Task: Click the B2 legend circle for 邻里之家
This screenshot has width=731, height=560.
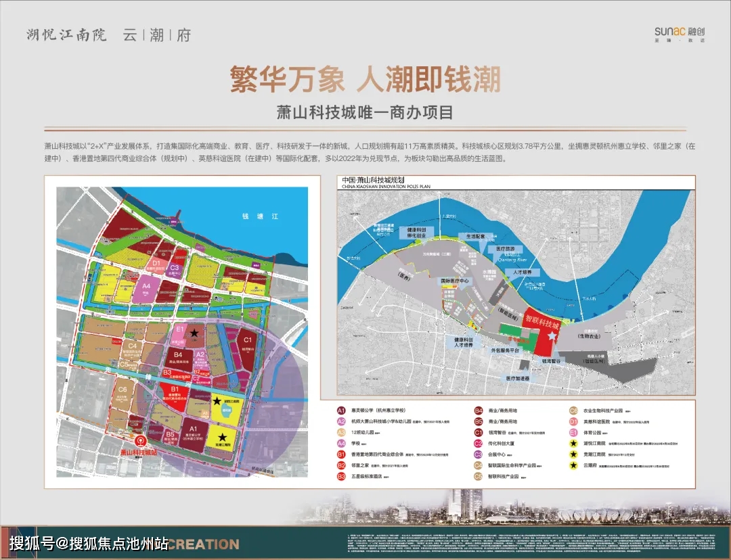Action: (341, 465)
